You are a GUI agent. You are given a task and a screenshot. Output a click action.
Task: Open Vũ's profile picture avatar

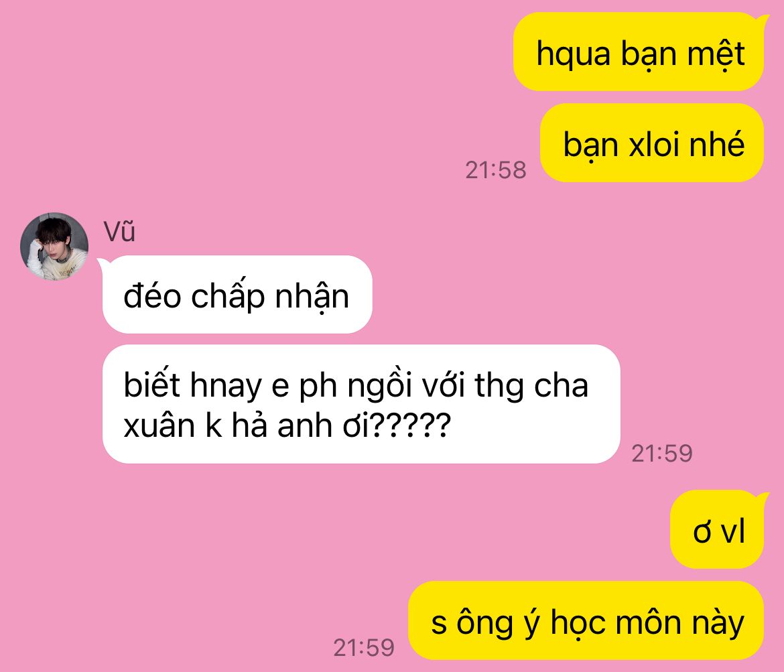click(x=54, y=246)
